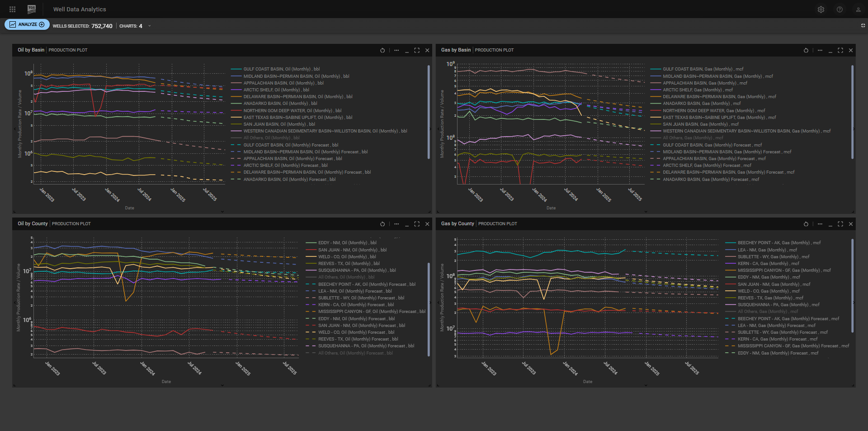This screenshot has width=868, height=431.
Task: Expand Gas by Basin to fullscreen
Action: pos(840,50)
